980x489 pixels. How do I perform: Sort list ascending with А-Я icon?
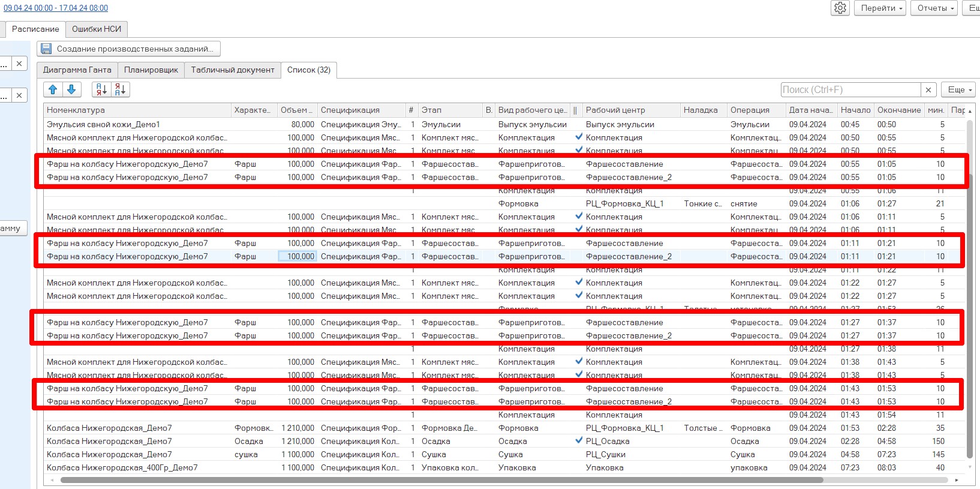point(102,89)
